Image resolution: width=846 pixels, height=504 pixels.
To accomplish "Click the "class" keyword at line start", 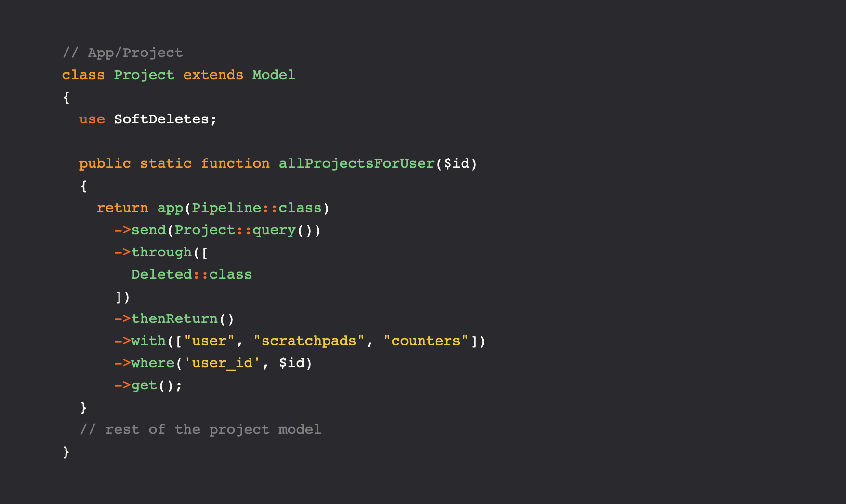I will coord(83,75).
